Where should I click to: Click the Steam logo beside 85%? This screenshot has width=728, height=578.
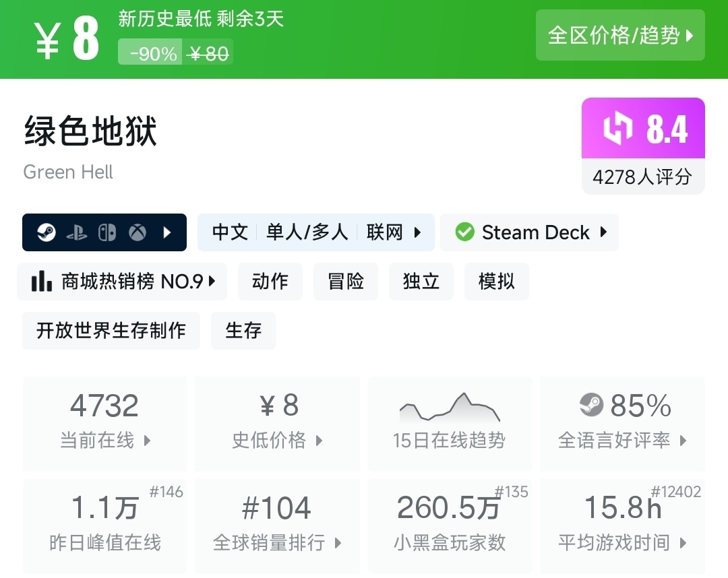click(x=591, y=405)
